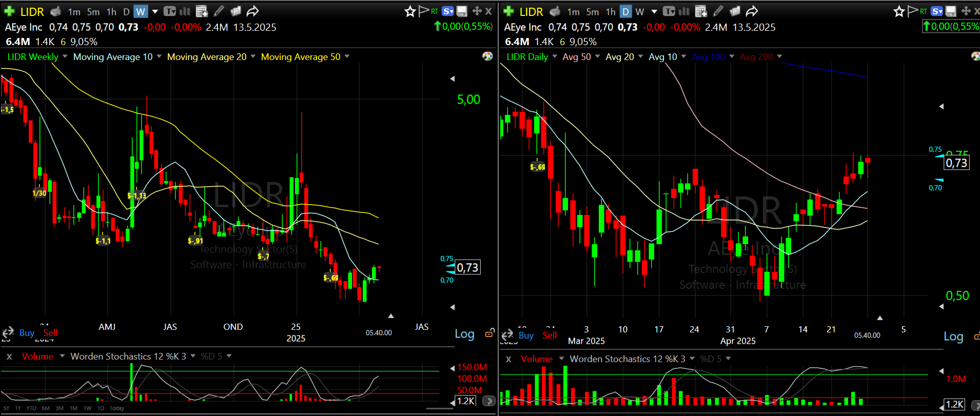Click the share arrow icon on the weekly chart
Screen dimensions: 980x416
(252, 11)
